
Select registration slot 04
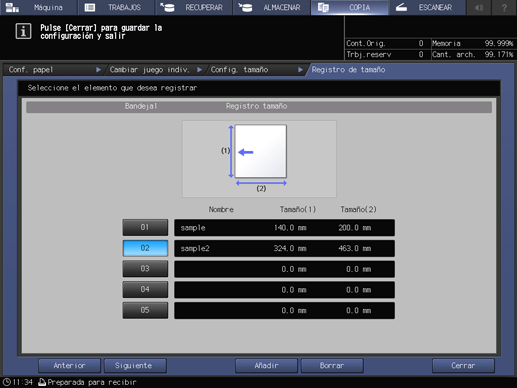[145, 289]
